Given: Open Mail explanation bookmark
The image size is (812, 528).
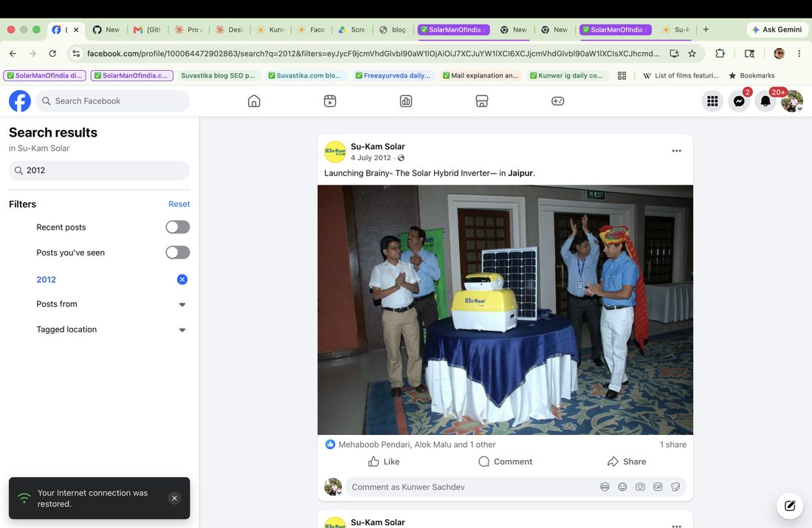Looking at the screenshot, I should [480, 75].
